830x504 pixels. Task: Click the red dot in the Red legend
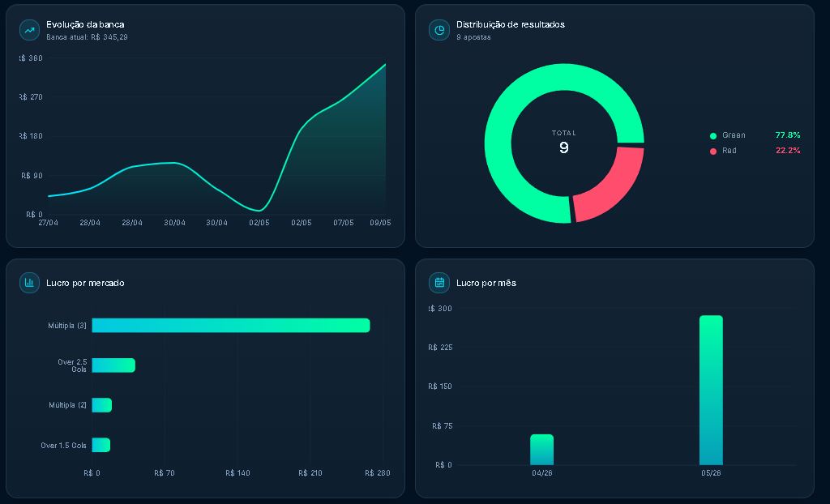coord(713,152)
